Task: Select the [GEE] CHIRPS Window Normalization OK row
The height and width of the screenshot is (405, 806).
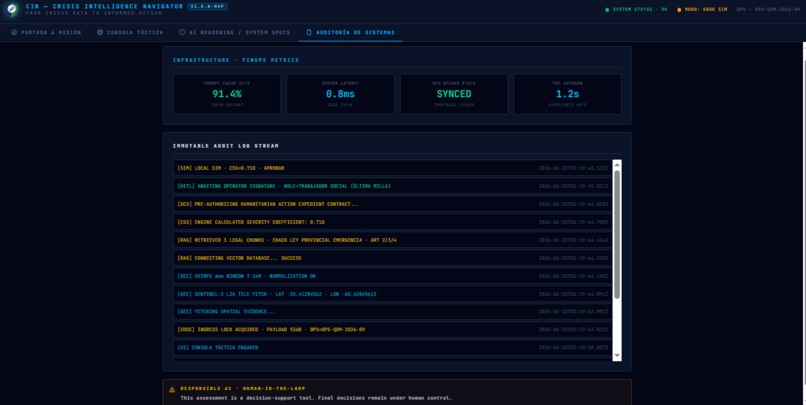Action: pyautogui.click(x=393, y=276)
